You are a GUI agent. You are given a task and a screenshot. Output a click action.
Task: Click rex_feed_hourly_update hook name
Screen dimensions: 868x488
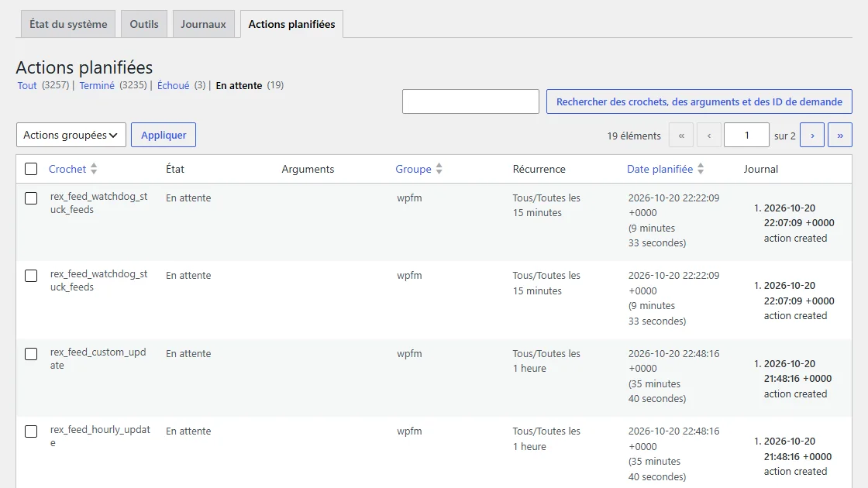click(100, 436)
